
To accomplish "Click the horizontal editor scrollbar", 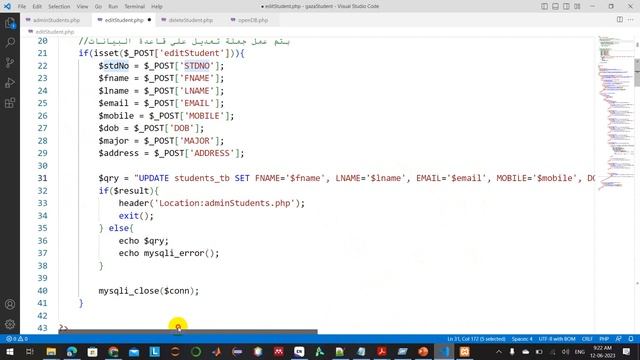I will click(188, 331).
